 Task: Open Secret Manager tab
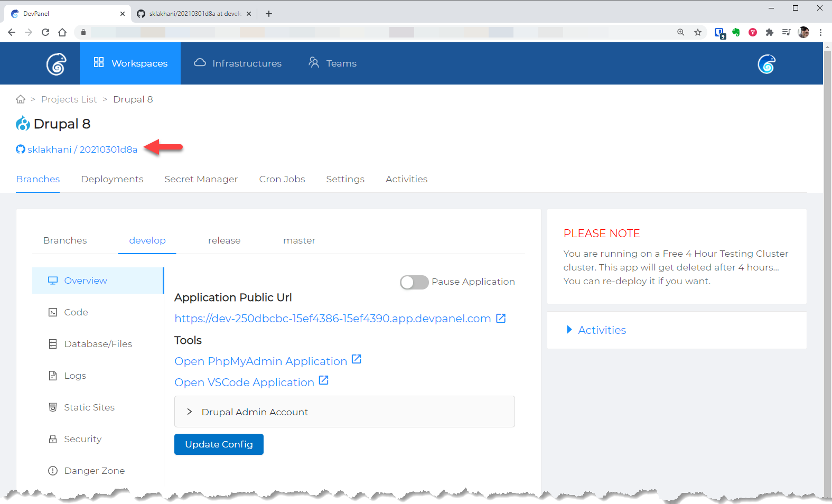(x=201, y=179)
